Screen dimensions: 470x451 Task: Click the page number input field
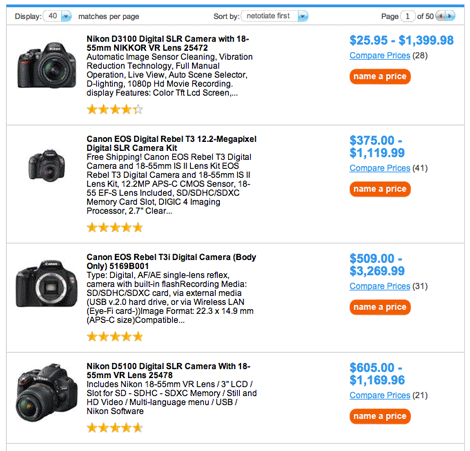[x=407, y=16]
